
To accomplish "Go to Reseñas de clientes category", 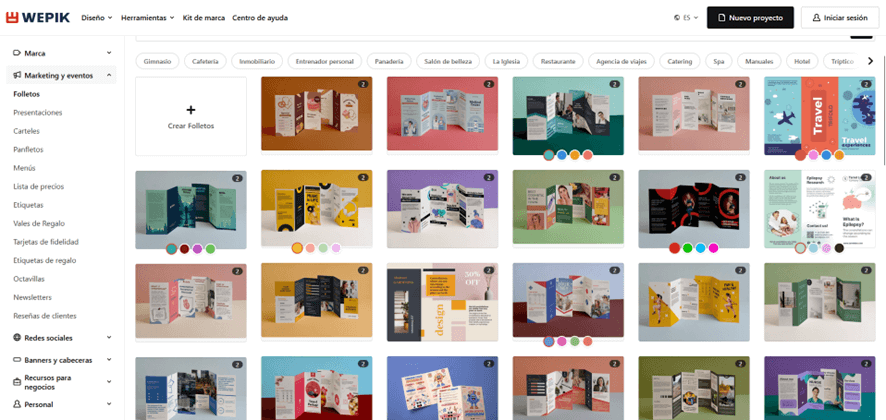I will [x=45, y=316].
